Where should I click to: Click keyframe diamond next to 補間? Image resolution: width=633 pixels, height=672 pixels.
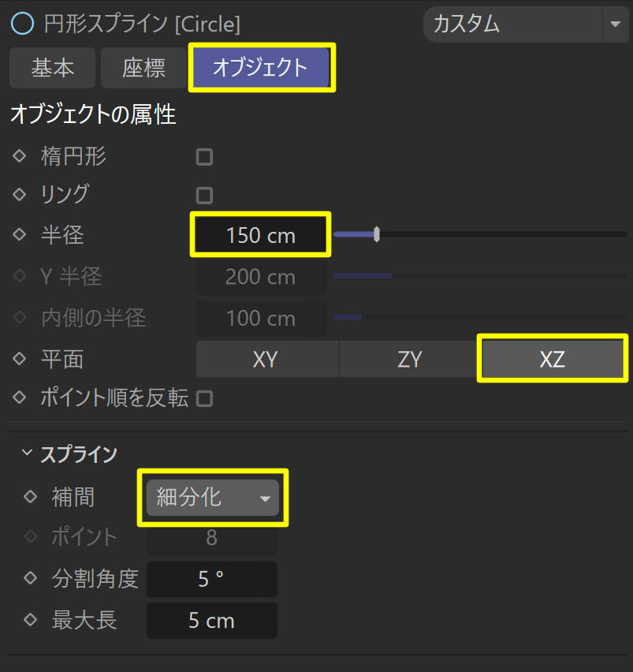[31, 497]
